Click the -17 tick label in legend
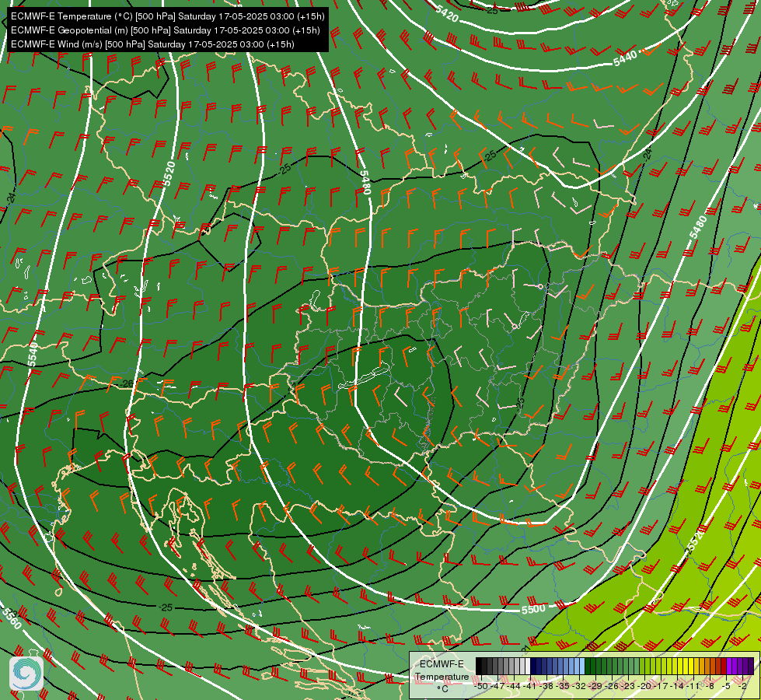The image size is (761, 700). pyautogui.click(x=661, y=686)
